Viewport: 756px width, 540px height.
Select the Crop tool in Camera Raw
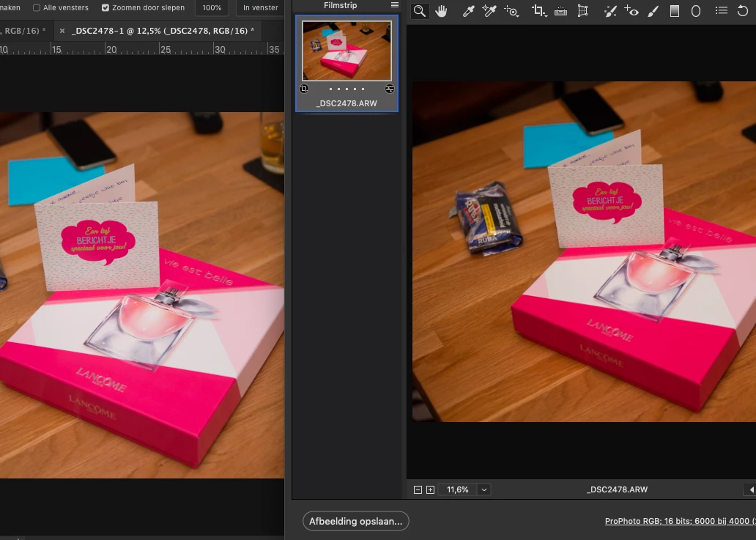(x=539, y=10)
